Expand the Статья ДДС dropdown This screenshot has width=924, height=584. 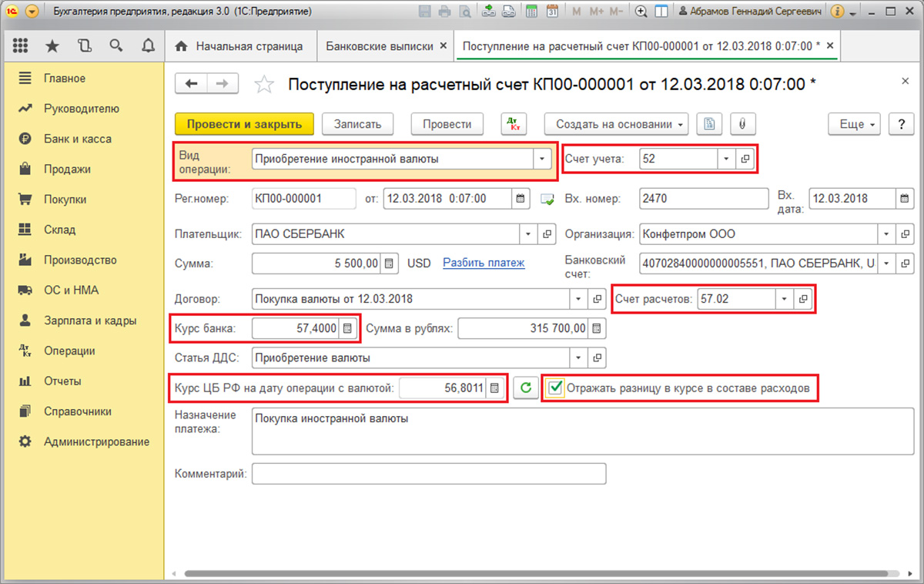tap(579, 358)
